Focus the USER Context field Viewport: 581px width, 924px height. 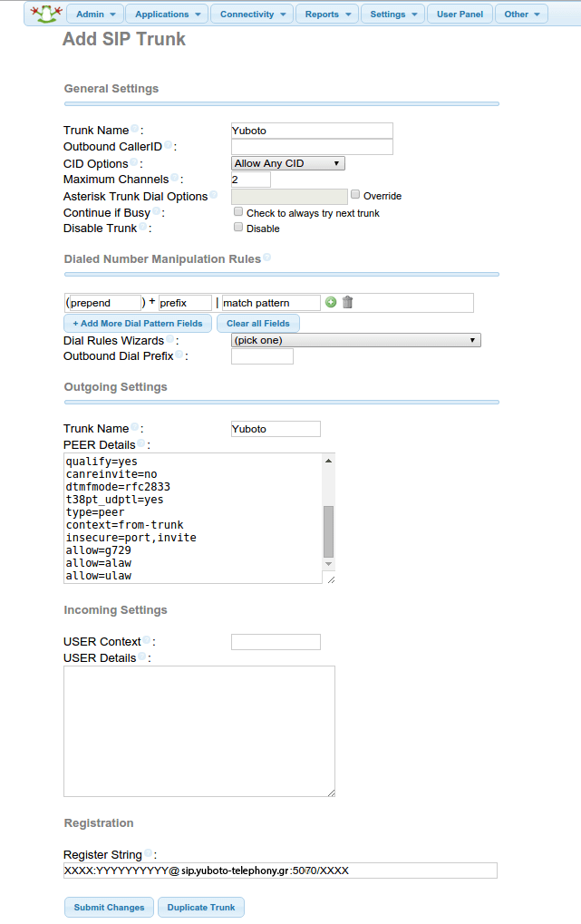click(276, 642)
